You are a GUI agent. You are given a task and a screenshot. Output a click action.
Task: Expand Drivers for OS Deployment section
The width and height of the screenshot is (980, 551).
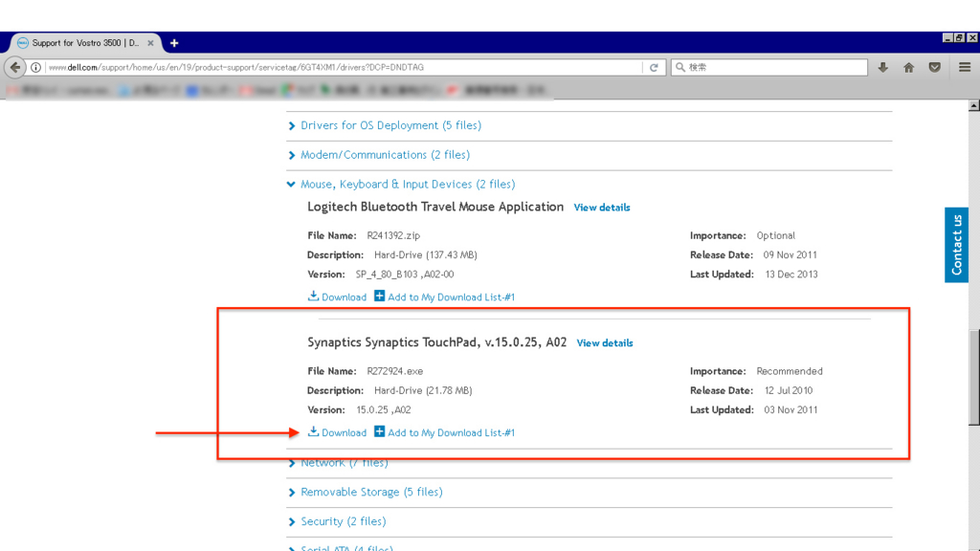[390, 125]
